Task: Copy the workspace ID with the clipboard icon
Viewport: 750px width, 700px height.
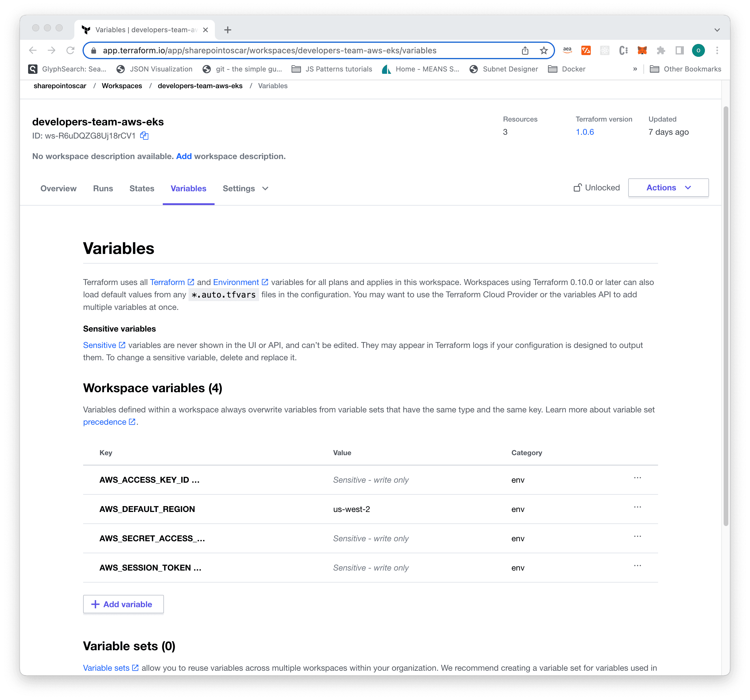Action: (144, 136)
